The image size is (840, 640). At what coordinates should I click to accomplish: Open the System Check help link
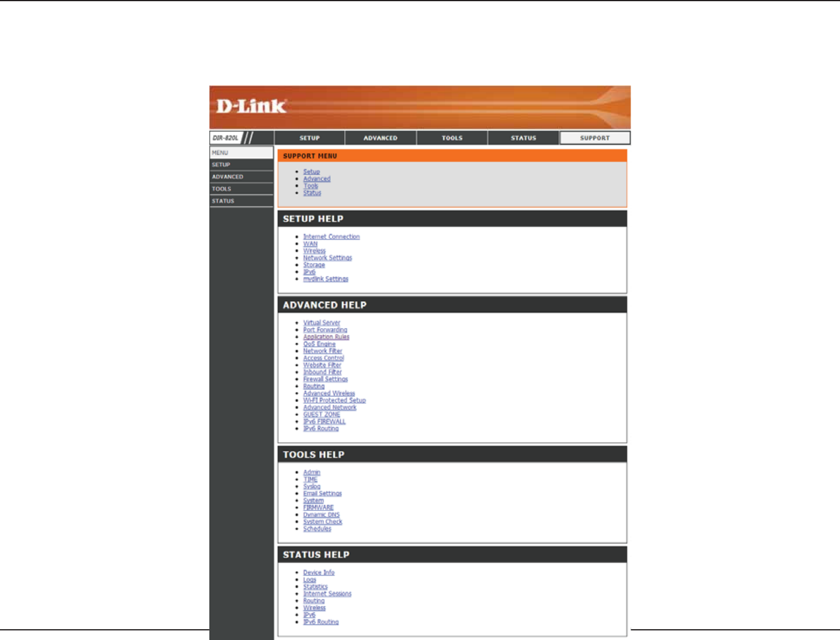pos(323,522)
